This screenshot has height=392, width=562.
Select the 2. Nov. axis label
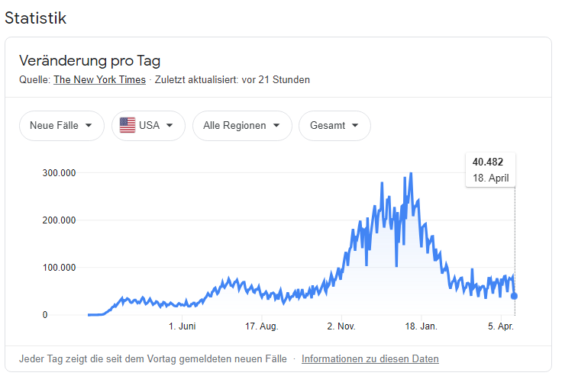click(341, 326)
